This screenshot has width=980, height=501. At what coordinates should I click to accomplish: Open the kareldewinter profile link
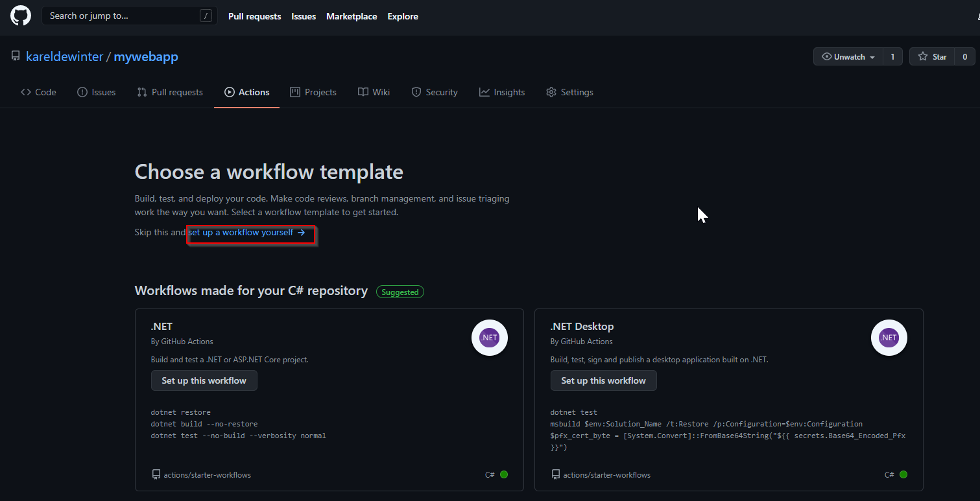pyautogui.click(x=64, y=57)
